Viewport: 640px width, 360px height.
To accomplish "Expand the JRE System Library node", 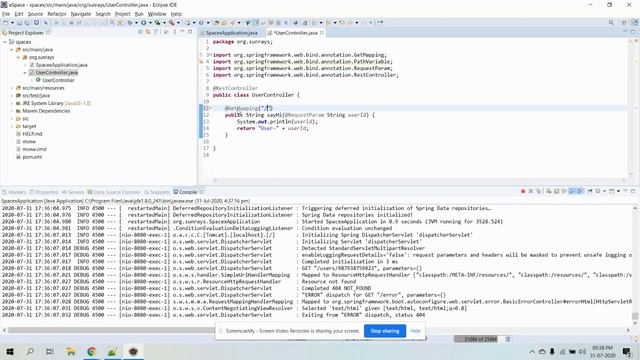I will tap(12, 103).
